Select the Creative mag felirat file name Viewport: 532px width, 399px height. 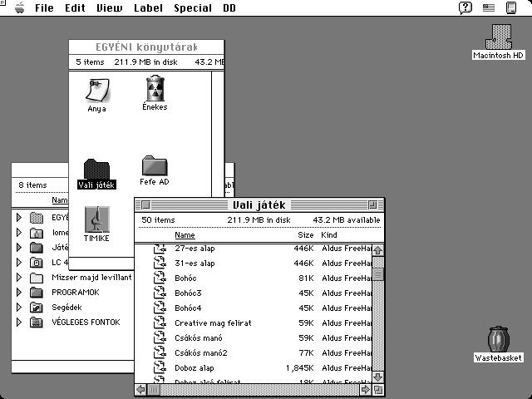[x=213, y=323]
